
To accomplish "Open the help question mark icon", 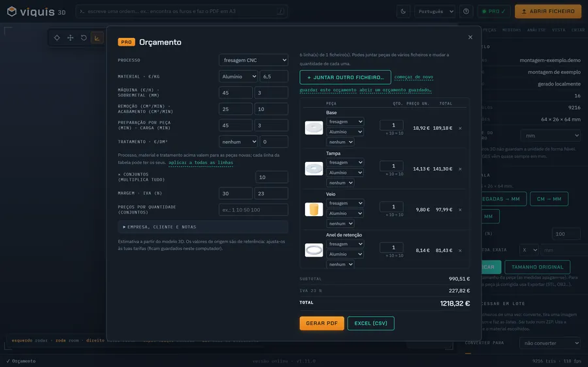I will point(466,11).
